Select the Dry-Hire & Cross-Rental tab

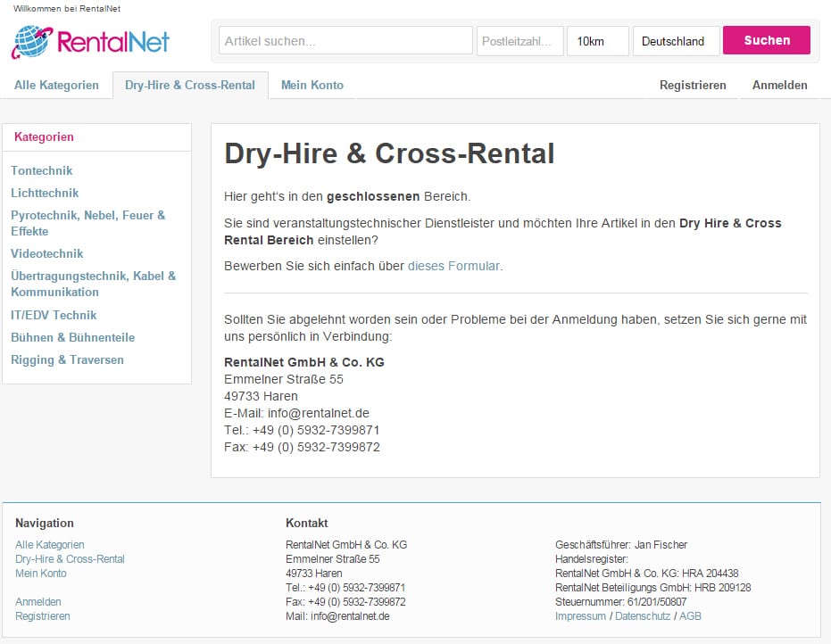click(190, 86)
